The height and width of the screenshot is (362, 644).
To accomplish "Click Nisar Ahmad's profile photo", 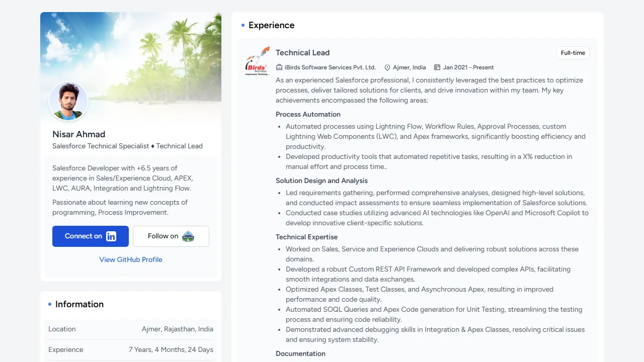I will pos(68,101).
